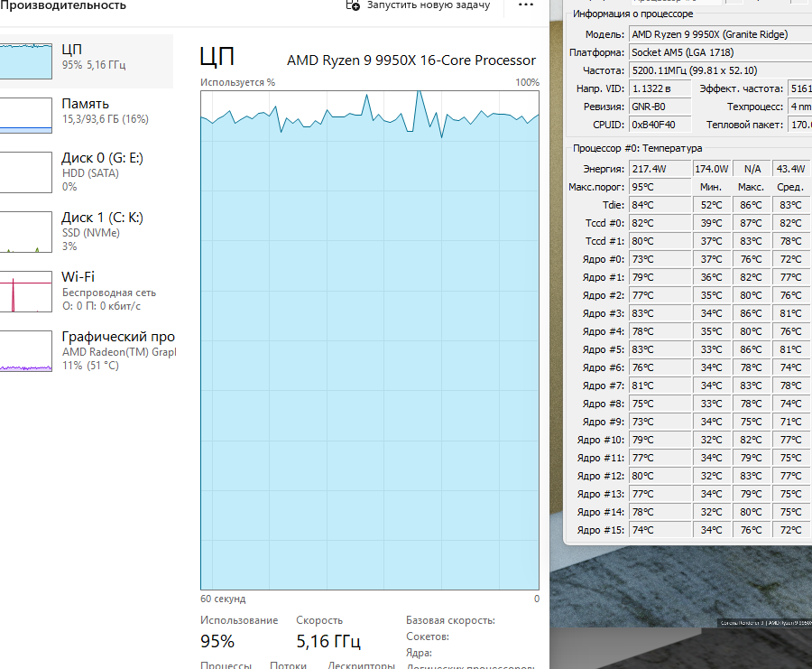Viewport: 812px width, 669px height.
Task: Click the Wi-Fi mini graph thumbnail
Action: [x=25, y=291]
